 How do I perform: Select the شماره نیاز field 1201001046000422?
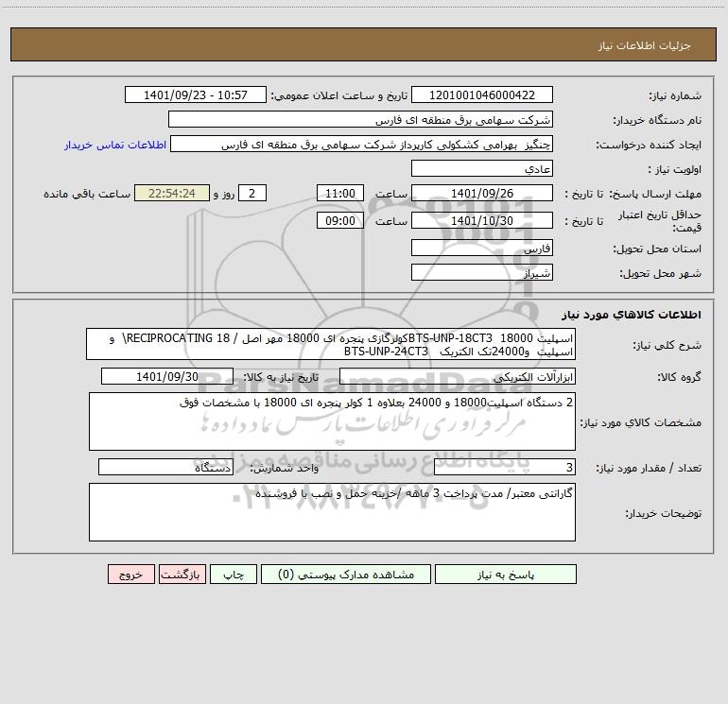(482, 94)
